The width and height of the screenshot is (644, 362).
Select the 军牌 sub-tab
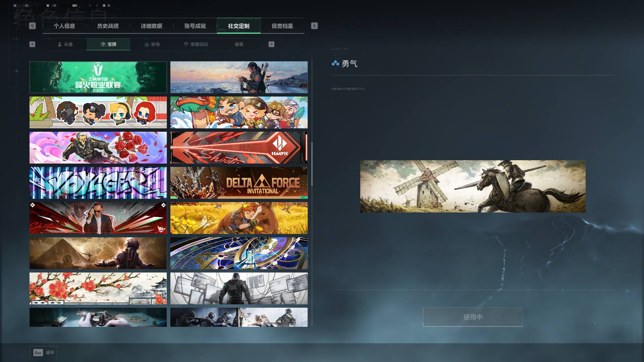click(x=108, y=44)
